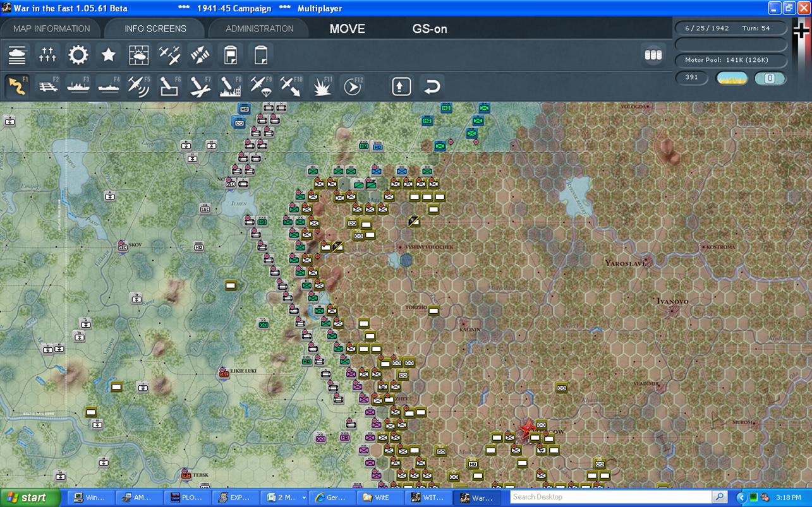Click the teal button showing 0
Screen dimensions: 812x507
coord(770,78)
